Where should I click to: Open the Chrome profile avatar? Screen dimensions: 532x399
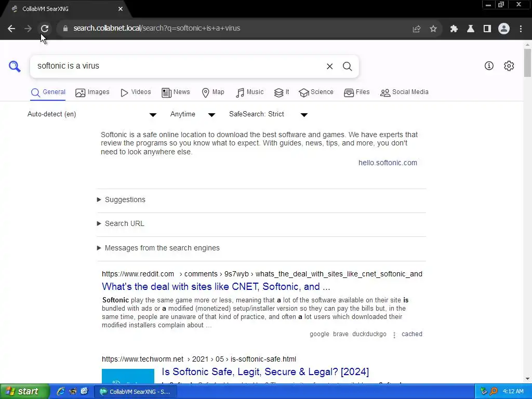[504, 29]
